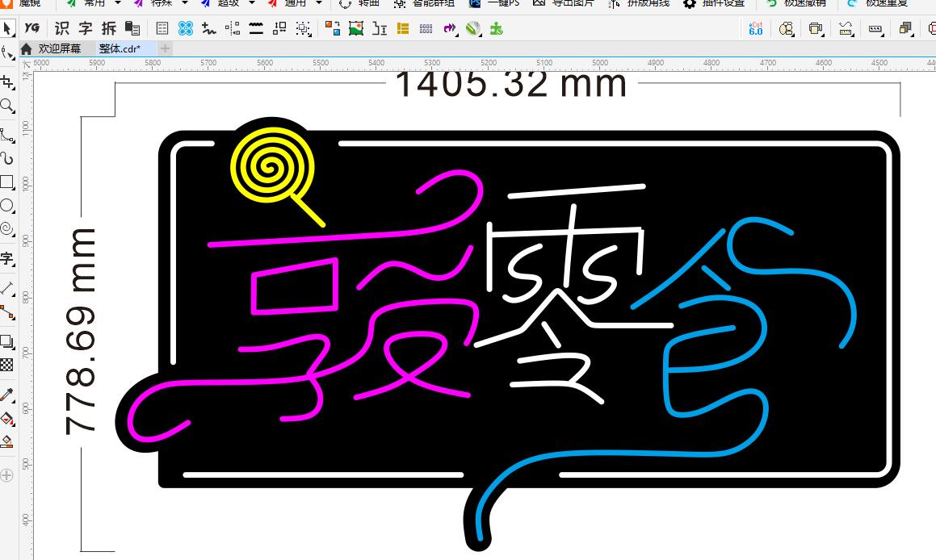Select the Shape edit tool
The image size is (936, 560).
[x=7, y=54]
